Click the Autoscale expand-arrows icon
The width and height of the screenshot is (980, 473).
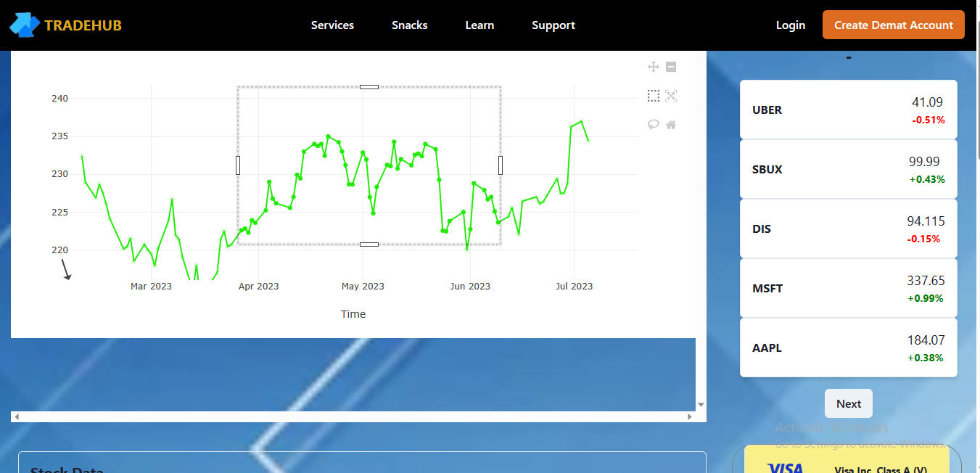(671, 96)
